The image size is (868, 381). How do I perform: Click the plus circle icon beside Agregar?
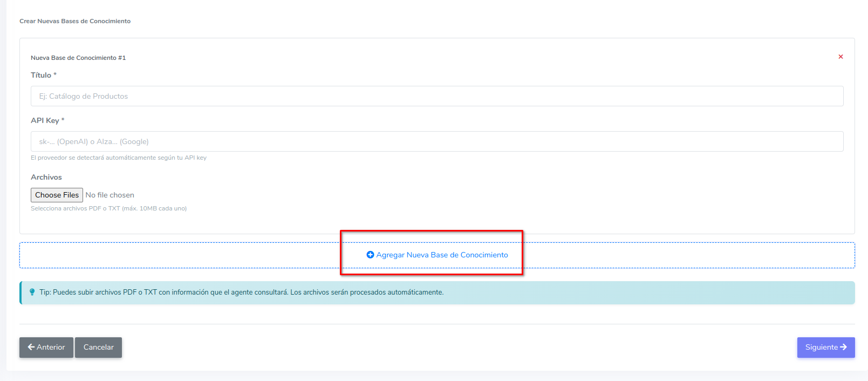pos(370,255)
